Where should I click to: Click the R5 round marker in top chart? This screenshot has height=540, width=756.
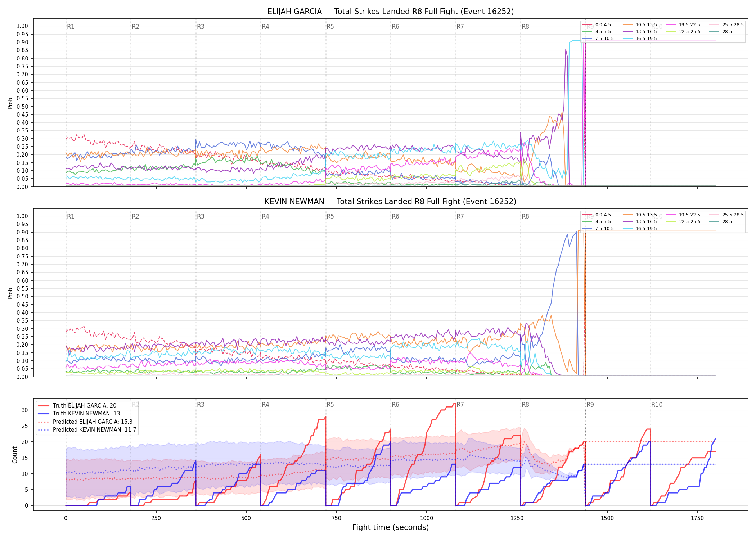tap(330, 27)
